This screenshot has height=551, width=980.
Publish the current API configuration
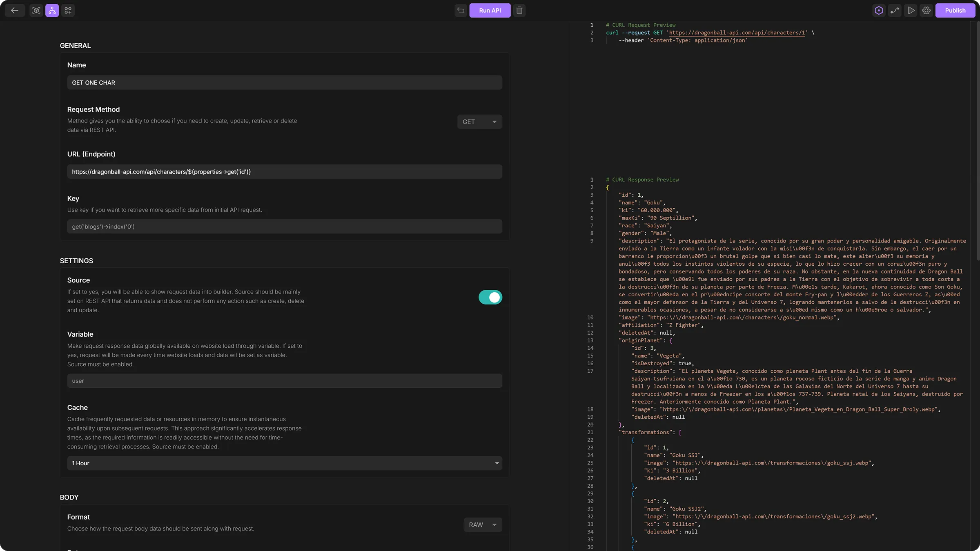click(x=955, y=10)
